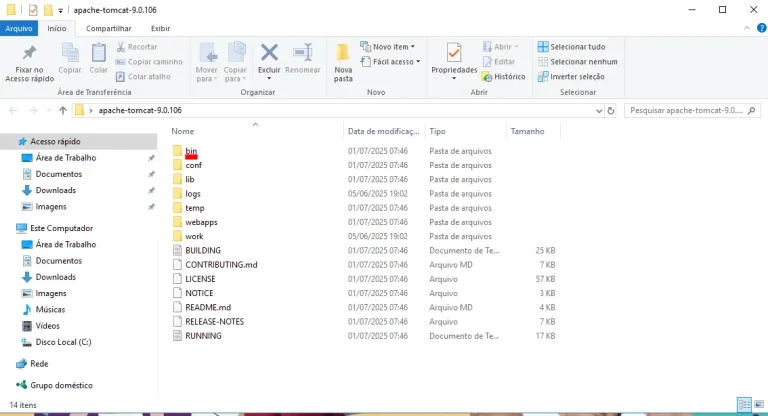
Task: Open the Mover para dropdown
Action: (x=207, y=62)
